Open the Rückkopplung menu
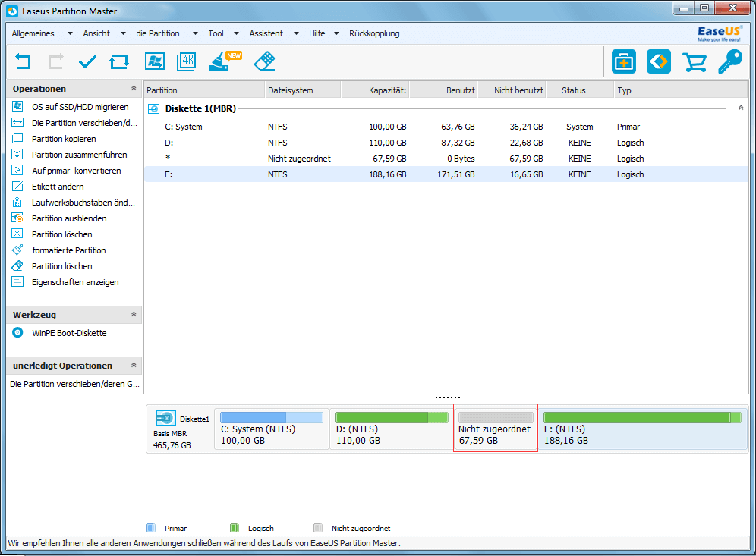756x556 pixels. point(374,33)
